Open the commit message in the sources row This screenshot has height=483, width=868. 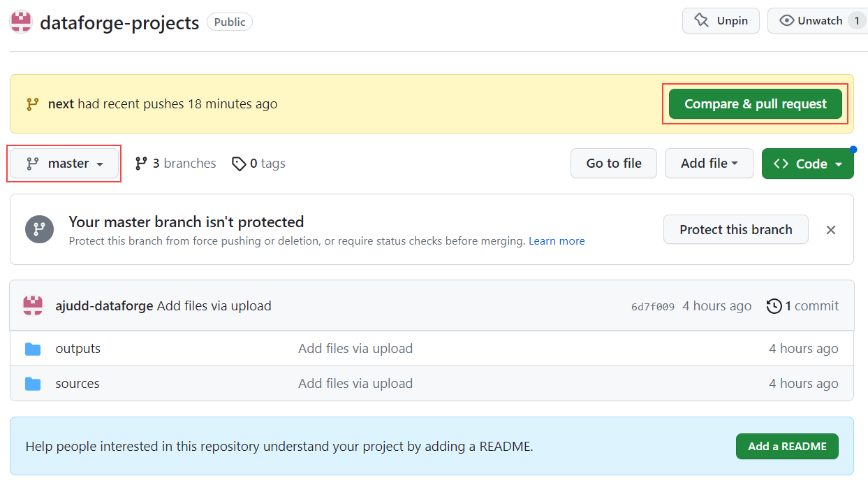click(355, 384)
